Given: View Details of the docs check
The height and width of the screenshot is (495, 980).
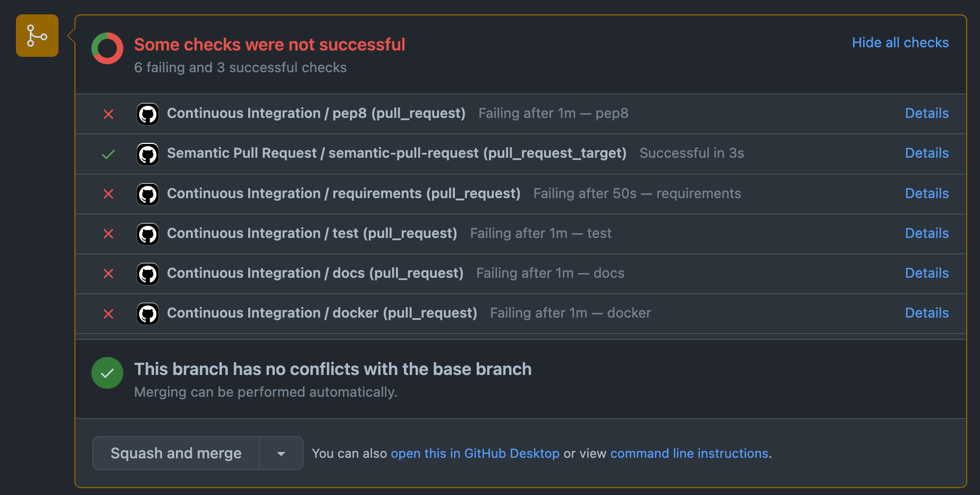Looking at the screenshot, I should click(927, 273).
